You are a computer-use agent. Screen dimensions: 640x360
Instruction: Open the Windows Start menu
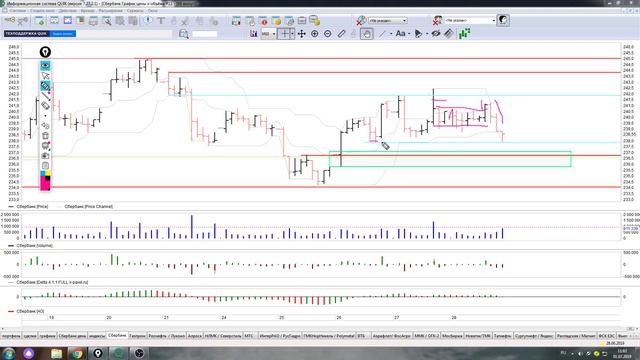click(9, 353)
